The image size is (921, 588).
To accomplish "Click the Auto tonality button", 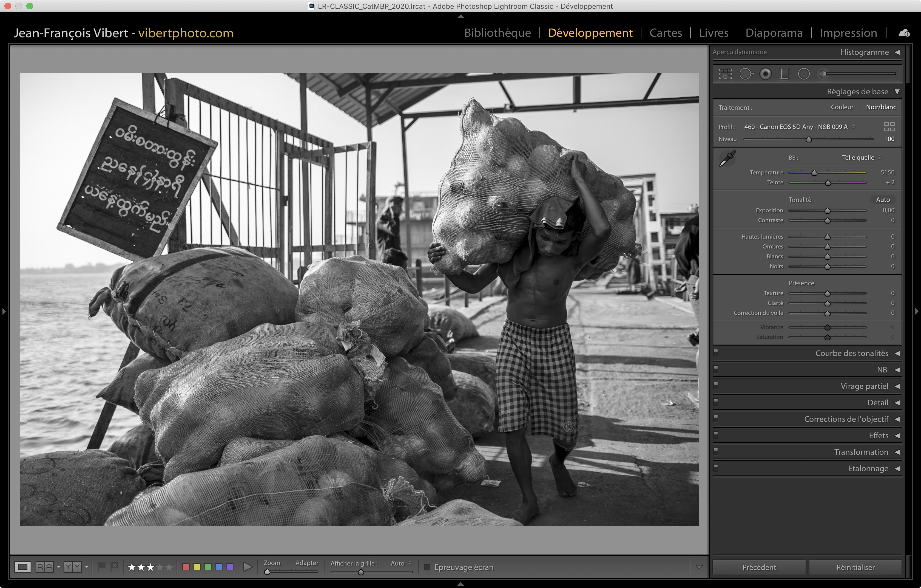I will 883,200.
